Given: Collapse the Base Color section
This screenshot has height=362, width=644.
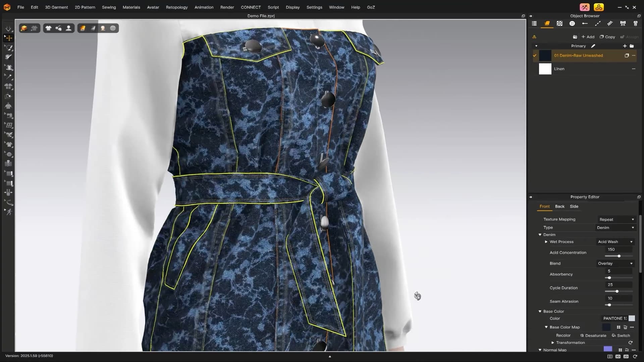Looking at the screenshot, I should coord(540,311).
